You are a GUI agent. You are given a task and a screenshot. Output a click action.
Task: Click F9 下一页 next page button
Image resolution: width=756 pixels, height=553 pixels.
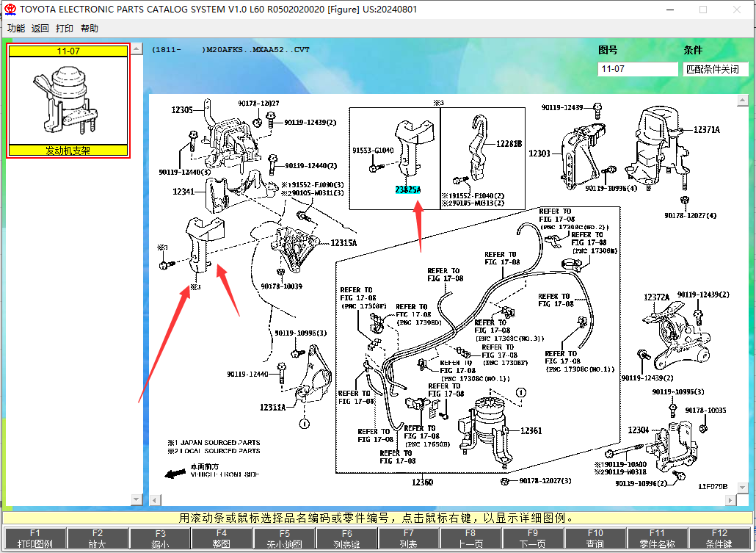(533, 538)
